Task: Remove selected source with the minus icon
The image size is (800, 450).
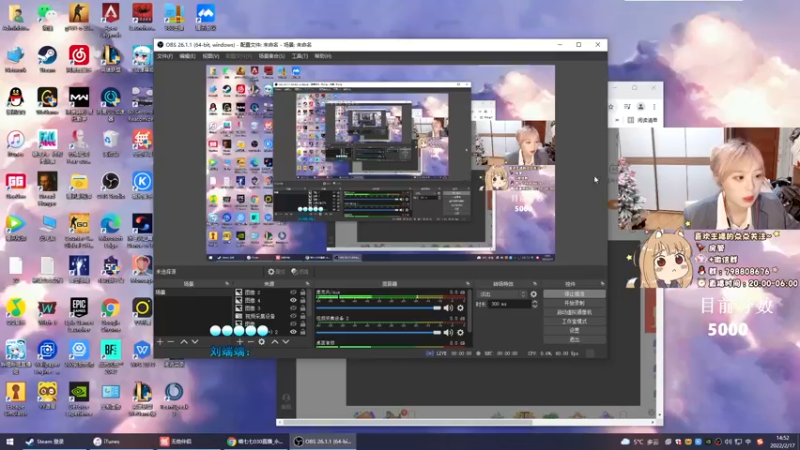Action: (251, 341)
